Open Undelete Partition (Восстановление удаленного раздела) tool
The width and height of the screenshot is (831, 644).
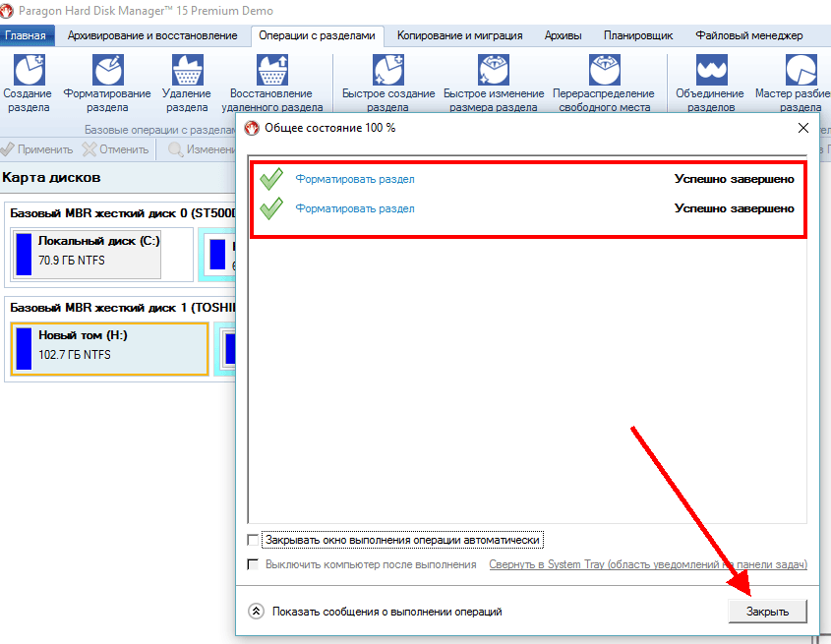271,72
